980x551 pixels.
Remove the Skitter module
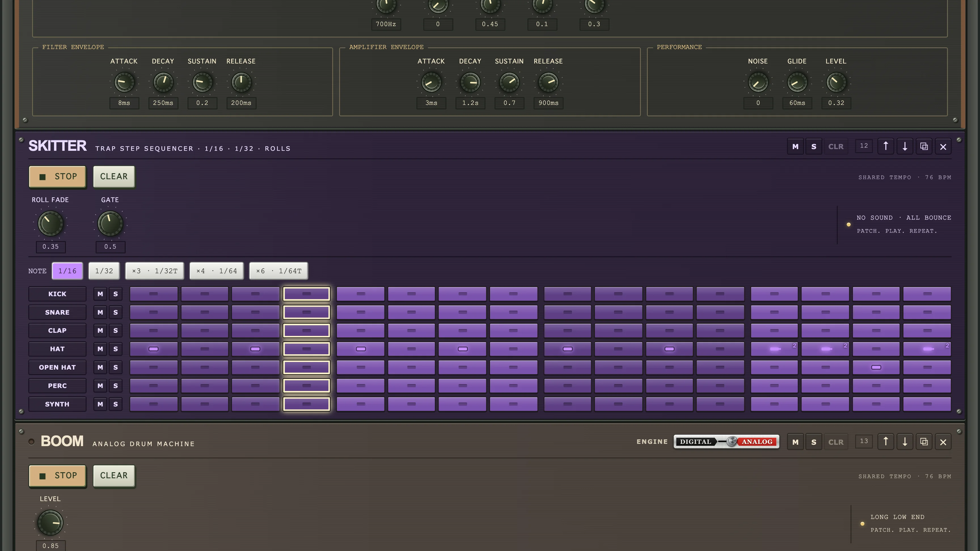(943, 147)
